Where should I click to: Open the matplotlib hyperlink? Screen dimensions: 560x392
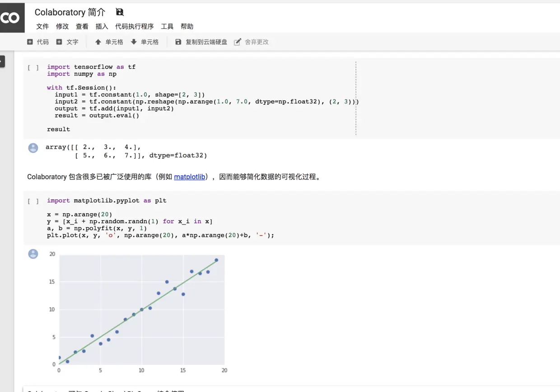tap(190, 177)
